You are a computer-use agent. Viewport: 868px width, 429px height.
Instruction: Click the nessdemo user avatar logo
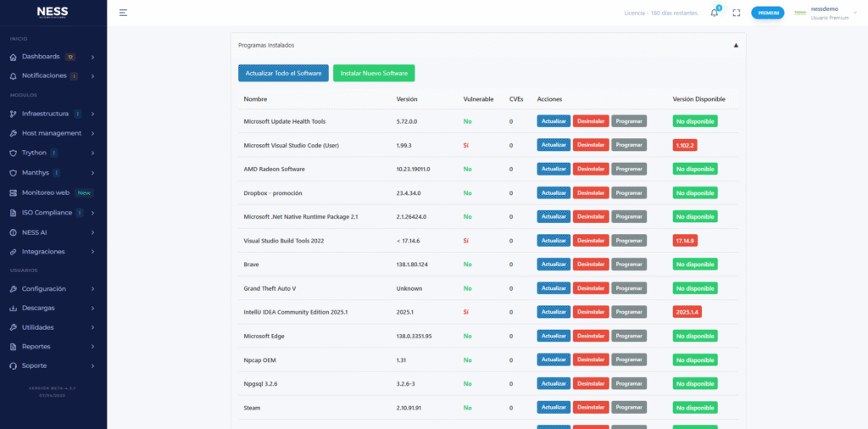[x=800, y=13]
